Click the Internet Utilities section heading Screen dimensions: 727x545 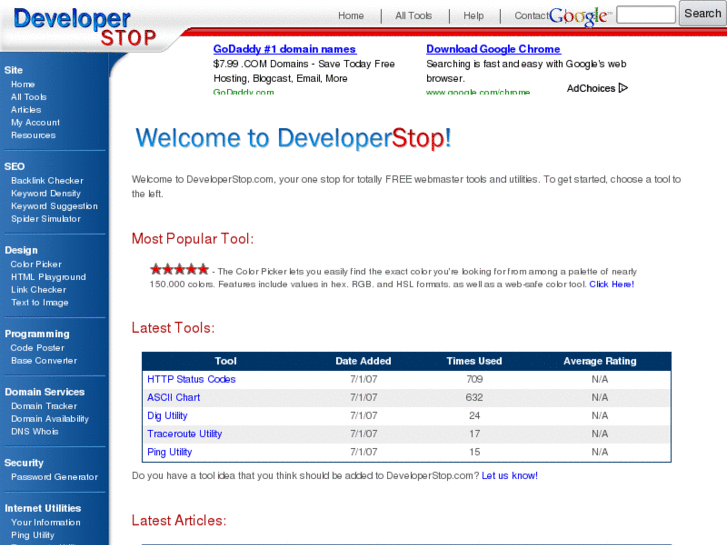pos(43,508)
